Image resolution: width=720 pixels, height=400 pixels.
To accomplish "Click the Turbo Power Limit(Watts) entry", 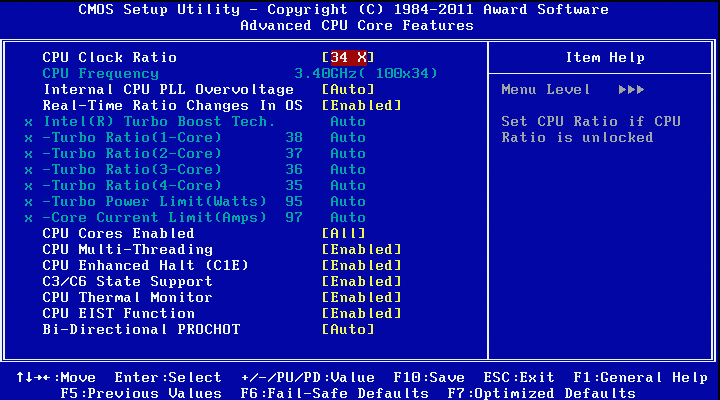I will coord(154,201).
